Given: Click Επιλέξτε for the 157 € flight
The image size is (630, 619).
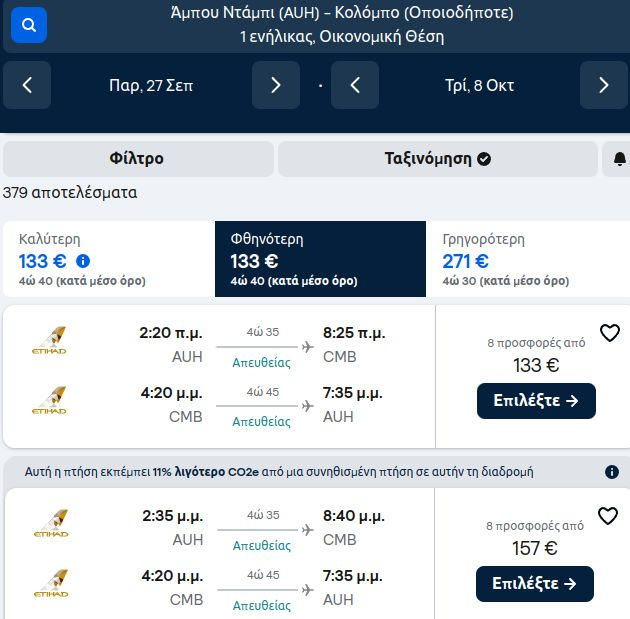Looking at the screenshot, I should [x=535, y=584].
